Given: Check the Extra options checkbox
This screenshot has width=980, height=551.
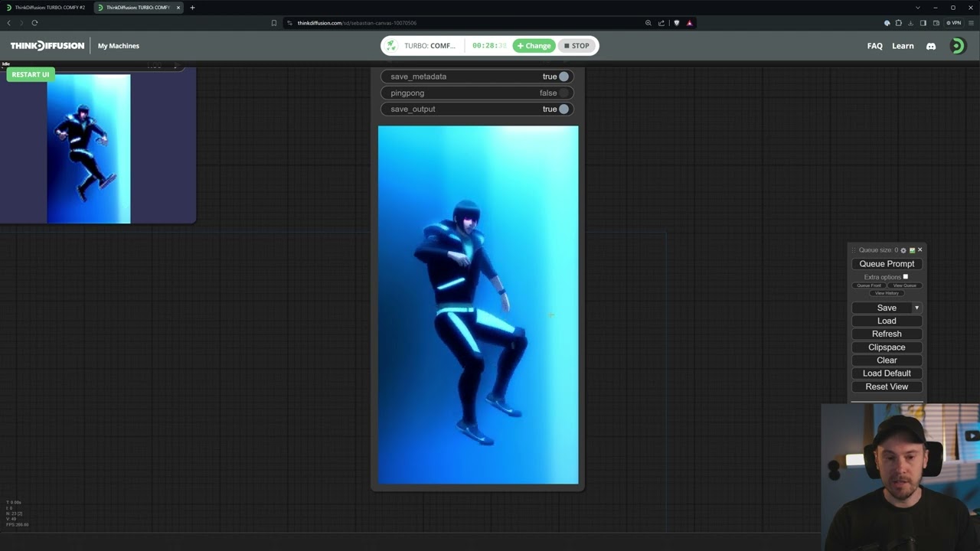Looking at the screenshot, I should pos(905,277).
